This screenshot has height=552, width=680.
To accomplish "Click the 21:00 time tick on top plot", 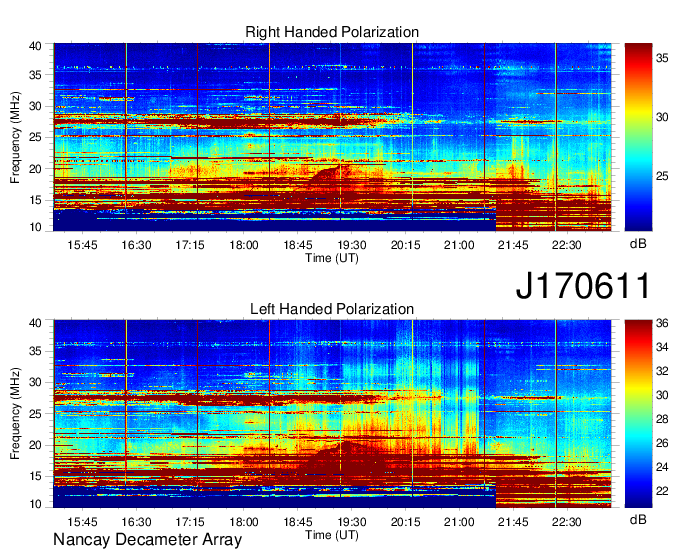I will [x=459, y=245].
